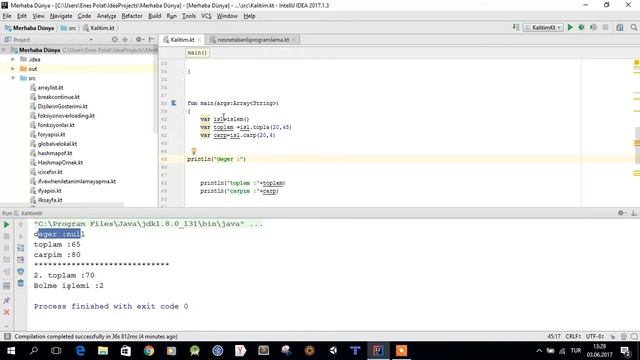Open the File menu
The image size is (640, 360).
coord(7,16)
